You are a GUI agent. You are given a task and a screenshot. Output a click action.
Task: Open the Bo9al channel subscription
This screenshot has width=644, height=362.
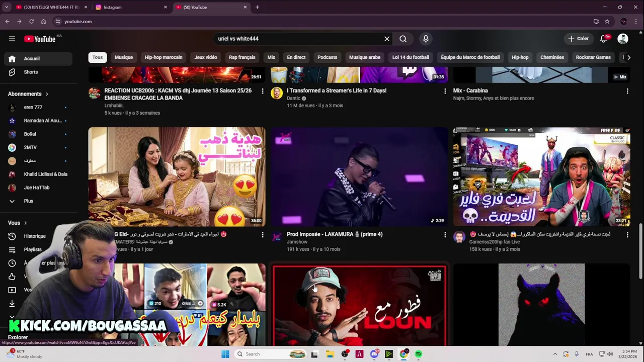pyautogui.click(x=38, y=134)
